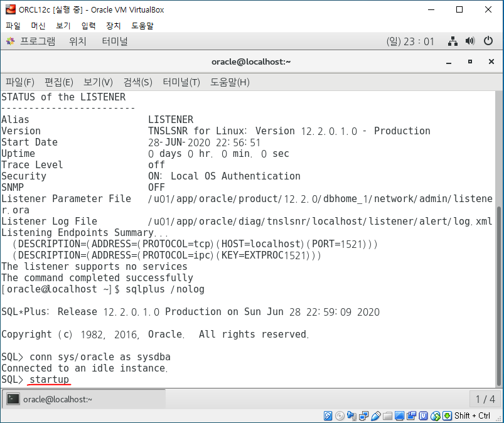504x423 pixels.
Task: Click GNOME network connection tray icon
Action: tap(453, 41)
